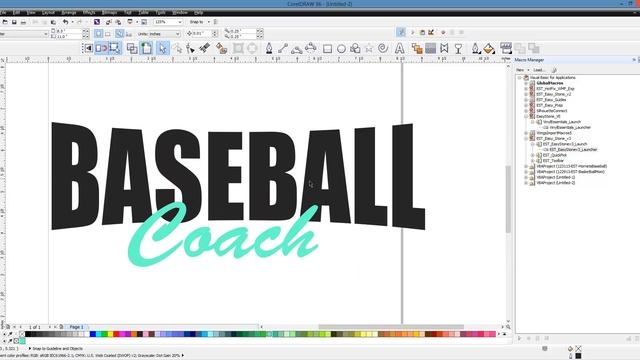This screenshot has height=360, width=640.
Task: Click the black swatch in palette
Action: pyautogui.click(x=28, y=334)
